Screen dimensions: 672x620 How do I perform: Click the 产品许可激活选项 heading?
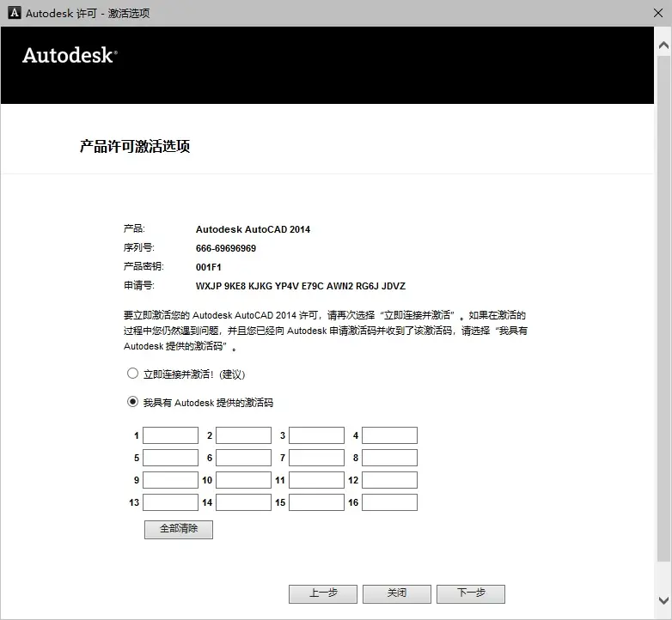(135, 147)
